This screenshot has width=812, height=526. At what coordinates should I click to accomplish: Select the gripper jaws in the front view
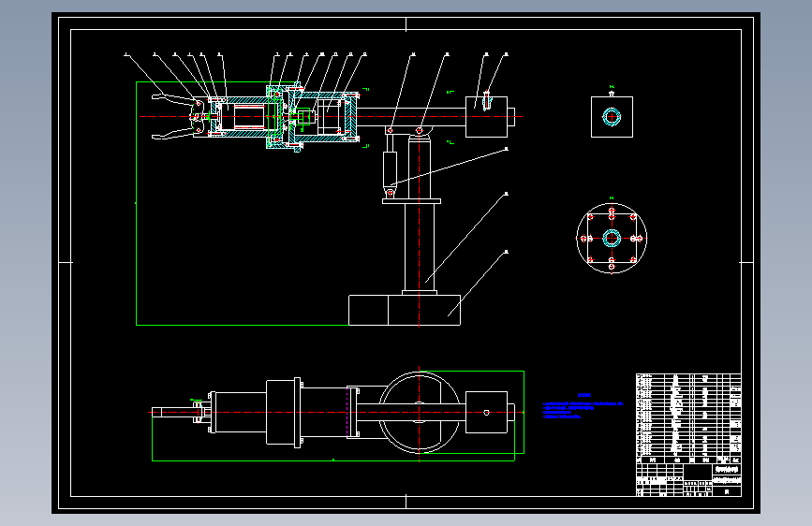tap(178, 117)
